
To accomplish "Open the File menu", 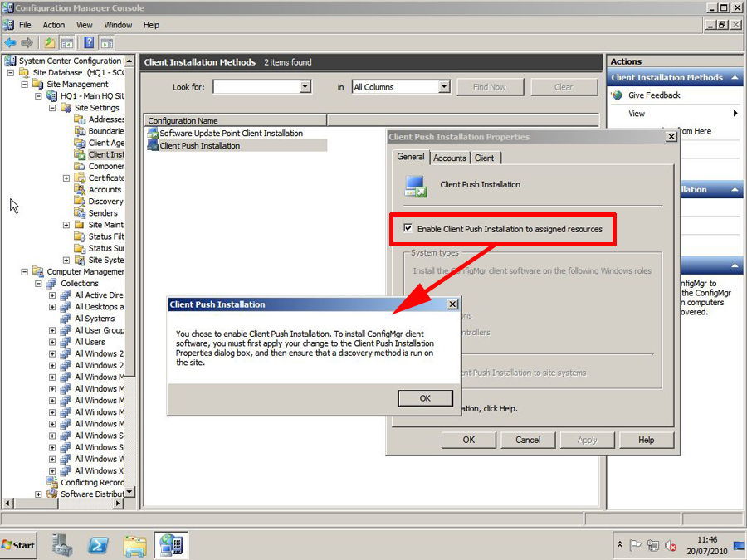I will pyautogui.click(x=25, y=25).
